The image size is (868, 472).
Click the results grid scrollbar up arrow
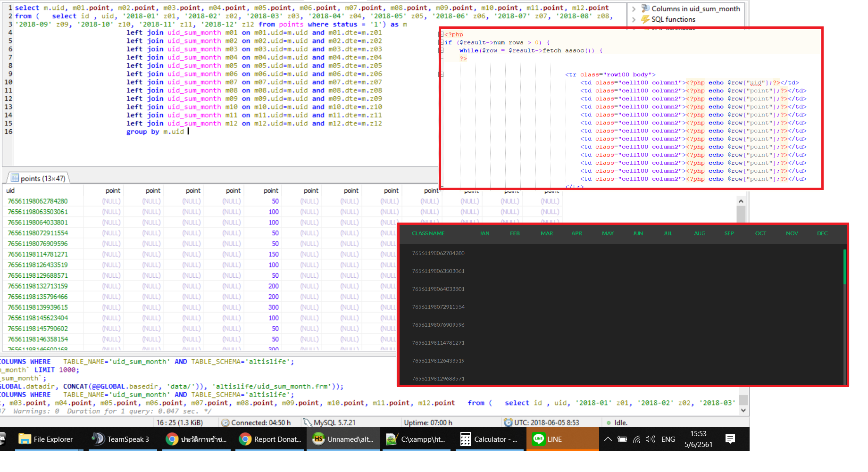point(741,201)
